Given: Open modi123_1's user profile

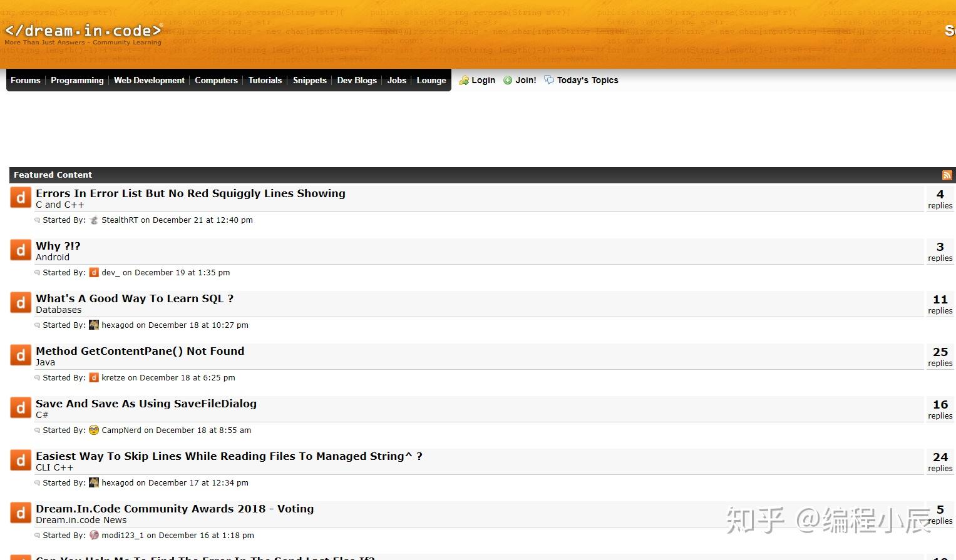Looking at the screenshot, I should pos(123,536).
